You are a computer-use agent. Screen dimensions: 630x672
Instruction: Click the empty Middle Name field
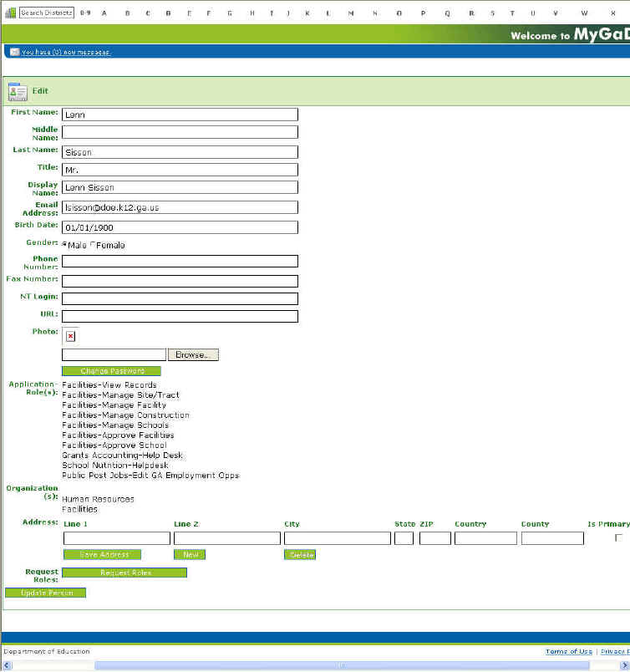pos(180,132)
